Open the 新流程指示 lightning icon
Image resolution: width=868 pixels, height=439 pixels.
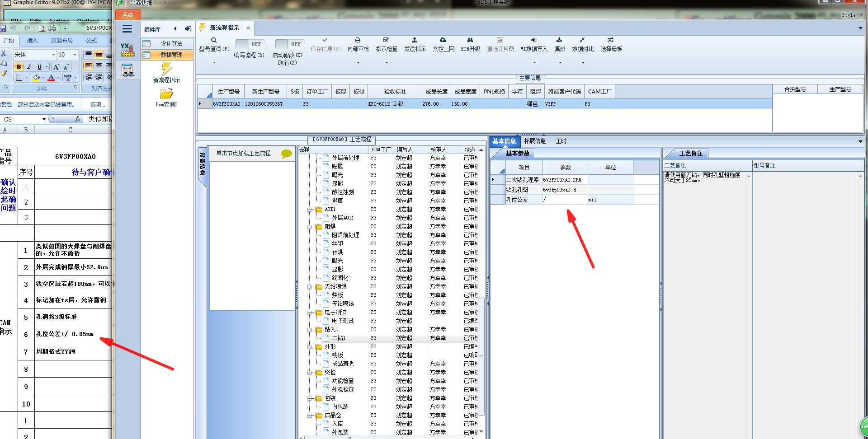click(x=166, y=69)
